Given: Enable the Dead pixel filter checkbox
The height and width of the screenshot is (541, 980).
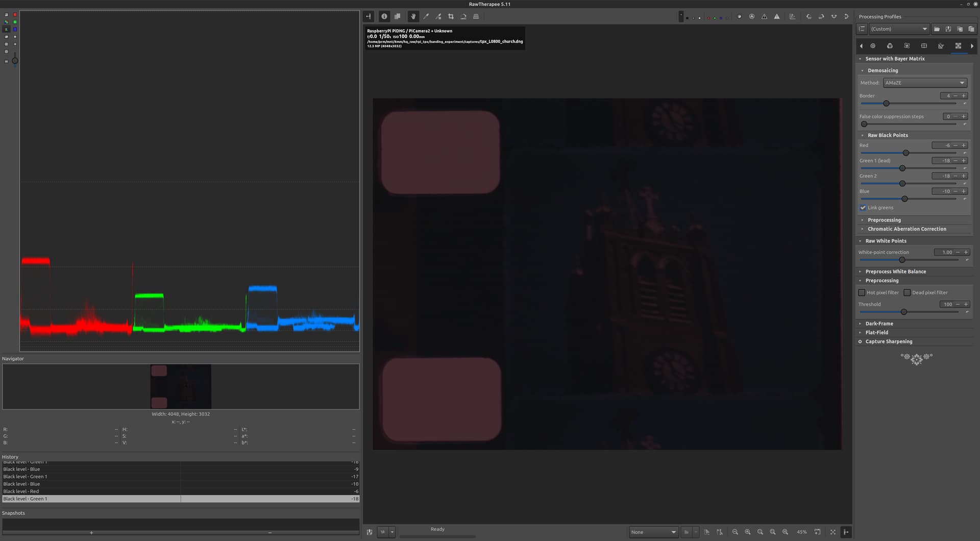Looking at the screenshot, I should click(x=907, y=292).
